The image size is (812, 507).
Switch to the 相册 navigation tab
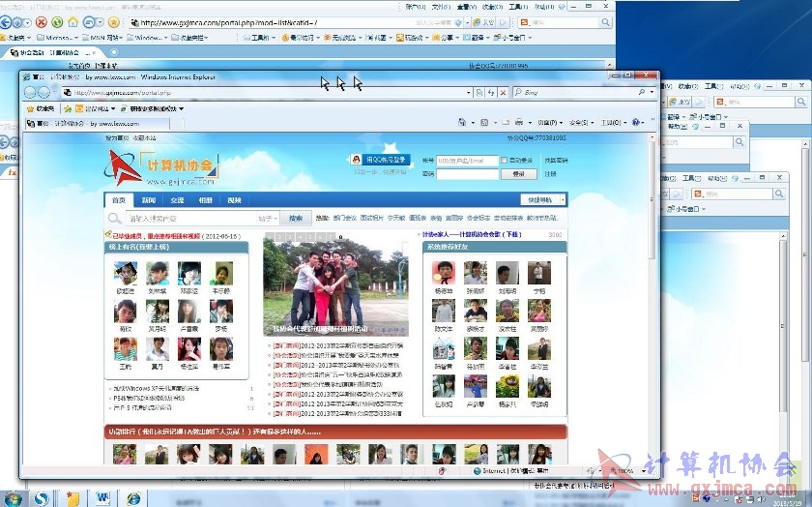pos(206,200)
